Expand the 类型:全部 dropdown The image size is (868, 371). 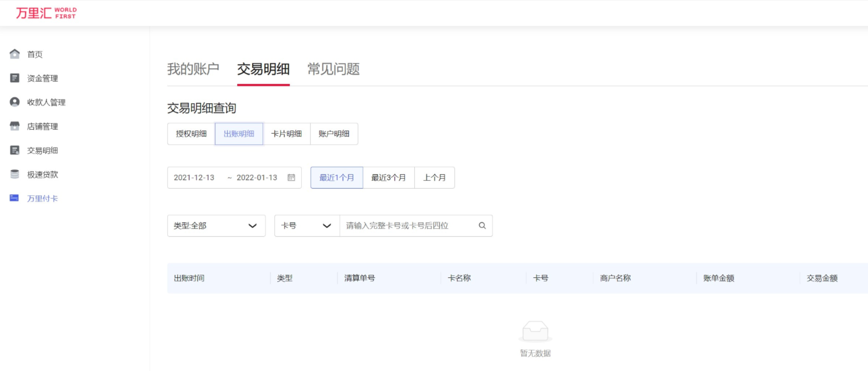216,226
